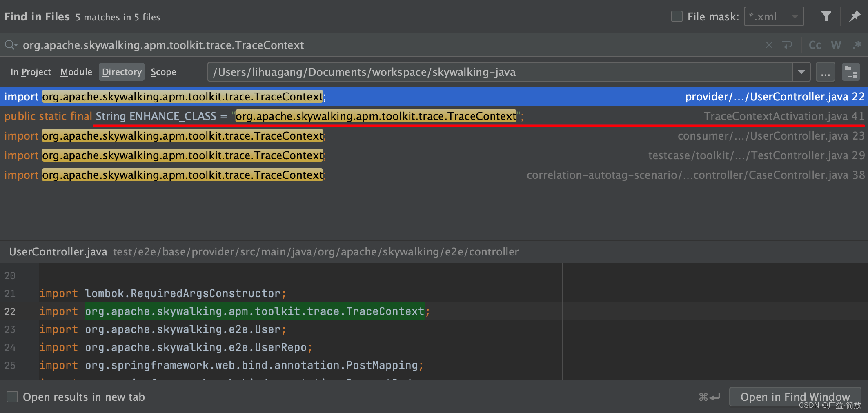Select the TestController.java 29 result
The height and width of the screenshot is (413, 868).
[434, 155]
